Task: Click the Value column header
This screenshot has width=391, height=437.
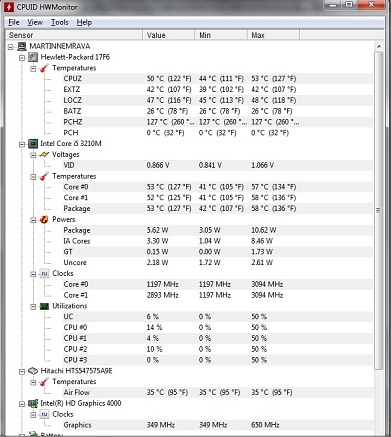Action: pos(169,35)
